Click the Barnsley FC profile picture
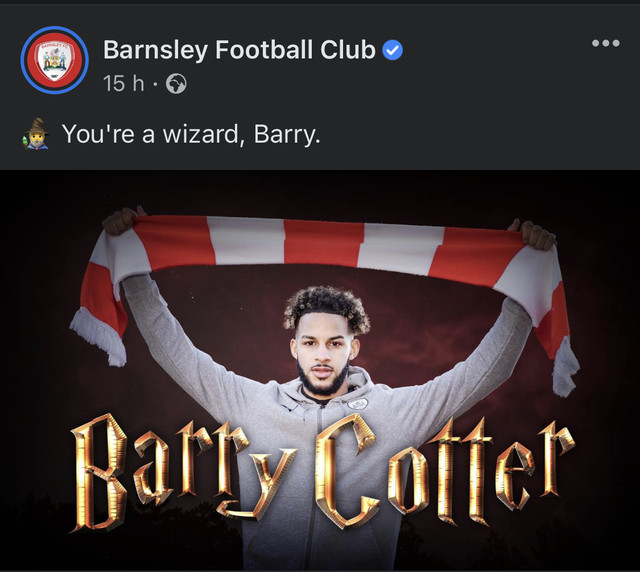640x572 pixels. click(x=55, y=60)
